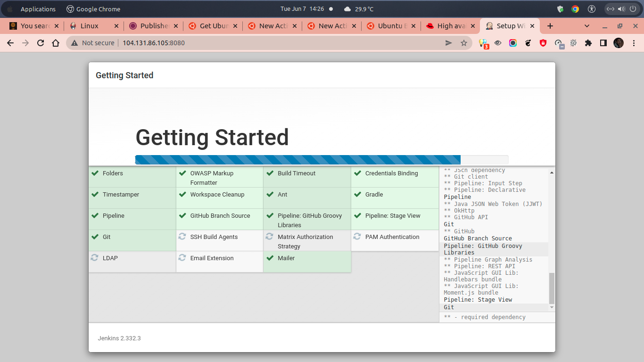This screenshot has height=362, width=644.
Task: Click the eye extension icon
Action: click(498, 43)
